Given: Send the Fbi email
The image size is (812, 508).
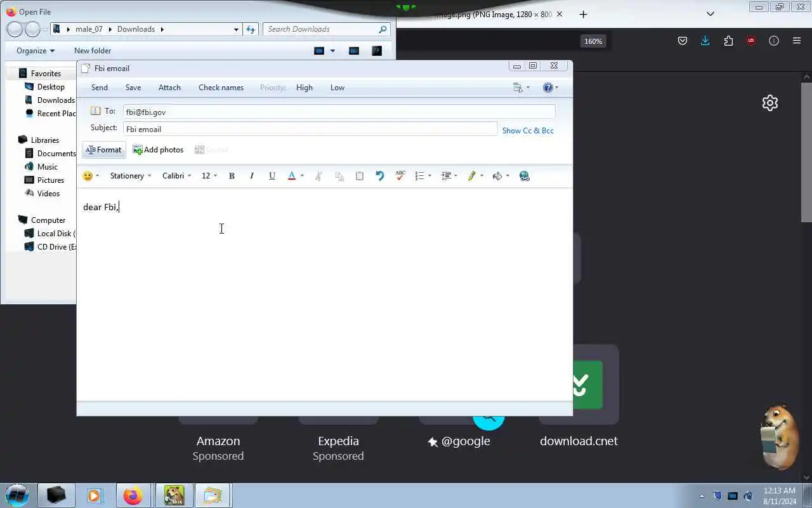Looking at the screenshot, I should tap(100, 88).
